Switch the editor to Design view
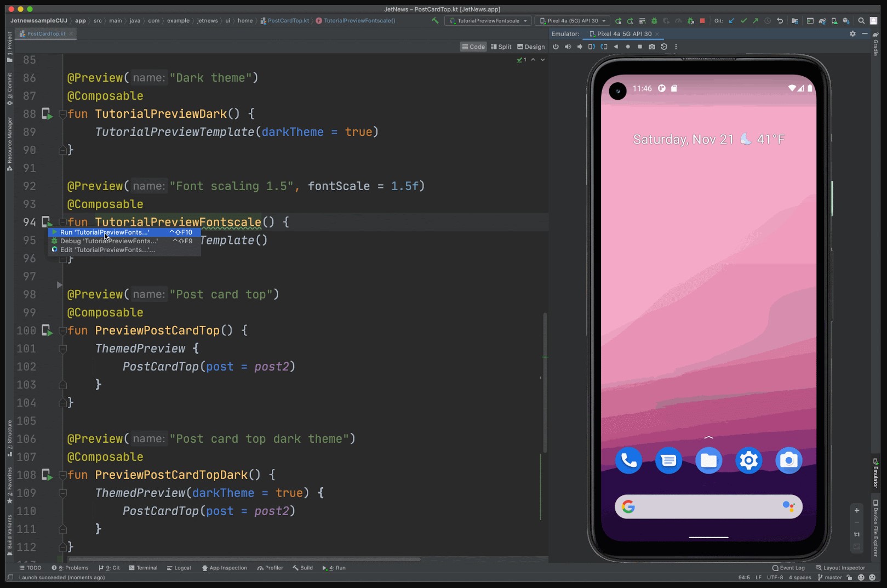The width and height of the screenshot is (887, 588). pos(530,47)
